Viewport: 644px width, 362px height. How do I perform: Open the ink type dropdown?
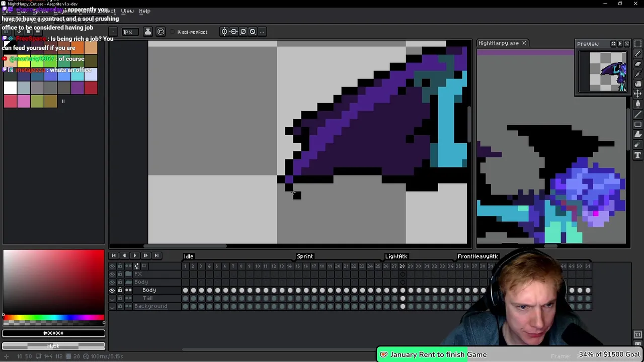pos(147,32)
